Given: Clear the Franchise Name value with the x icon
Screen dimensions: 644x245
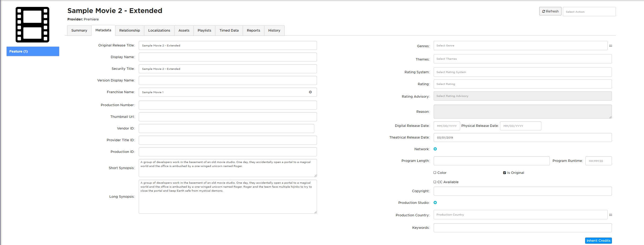Looking at the screenshot, I should (310, 92).
